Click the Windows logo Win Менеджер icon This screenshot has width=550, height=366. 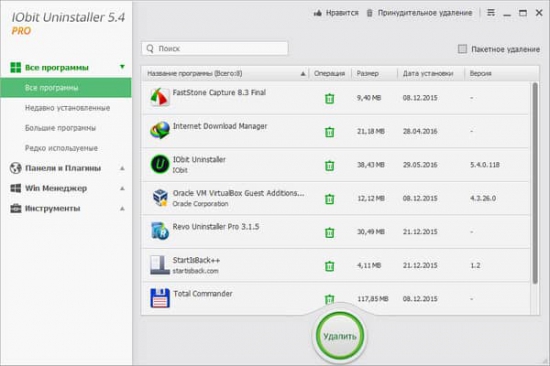15,188
